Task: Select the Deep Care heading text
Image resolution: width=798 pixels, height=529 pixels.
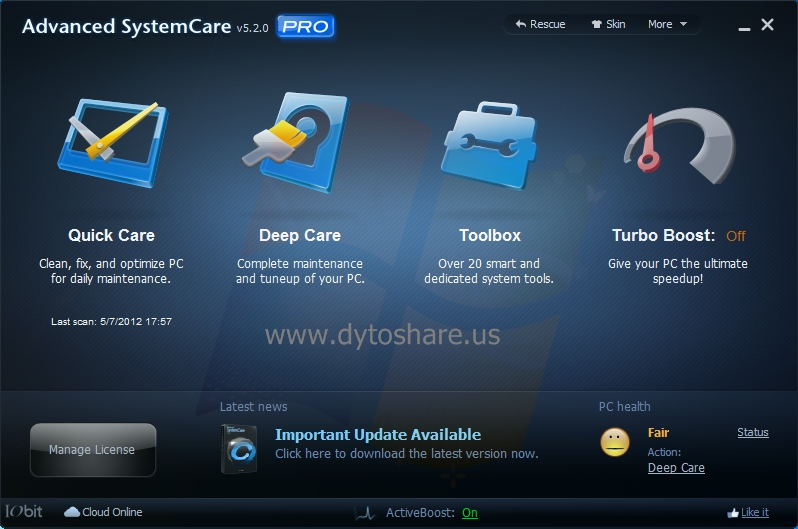Action: click(300, 235)
